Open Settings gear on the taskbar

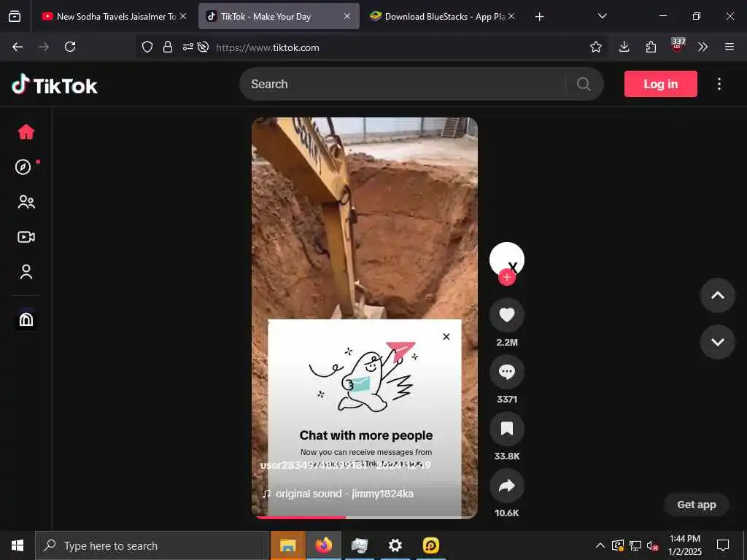[x=395, y=545]
